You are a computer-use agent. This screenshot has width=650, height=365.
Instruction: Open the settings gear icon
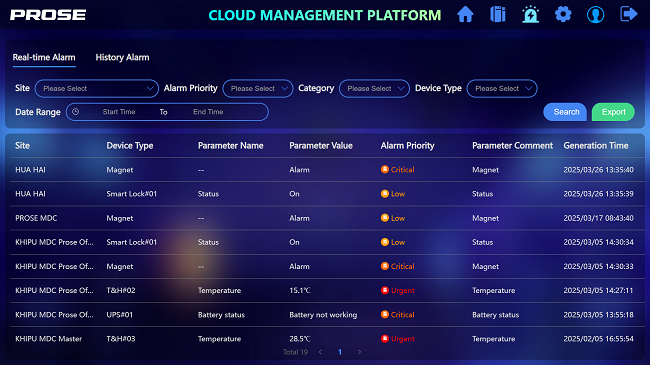click(x=563, y=15)
